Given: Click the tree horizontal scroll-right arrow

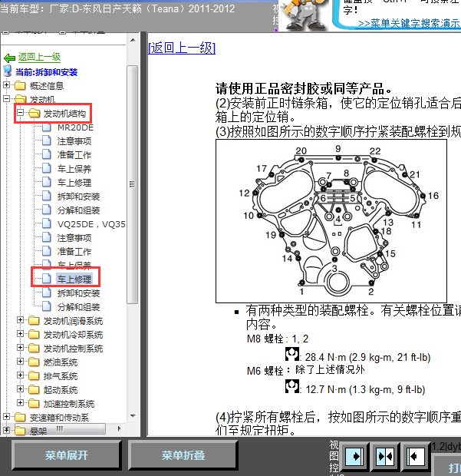Looking at the screenshot, I should (x=119, y=428).
